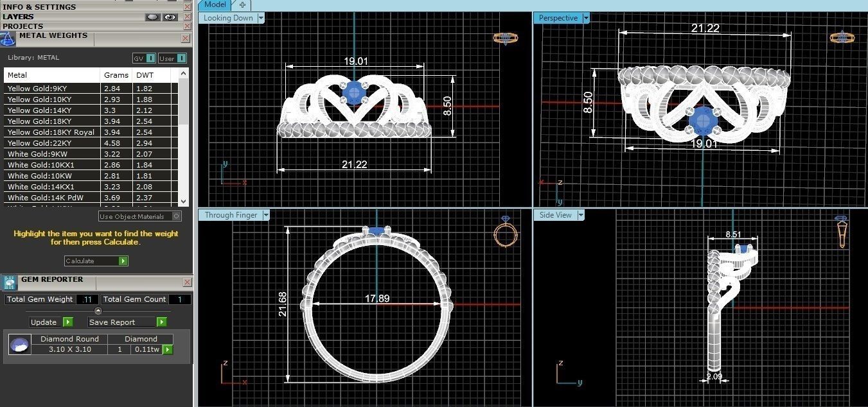Image resolution: width=868 pixels, height=407 pixels.
Task: Close the Layers panel
Action: click(187, 17)
